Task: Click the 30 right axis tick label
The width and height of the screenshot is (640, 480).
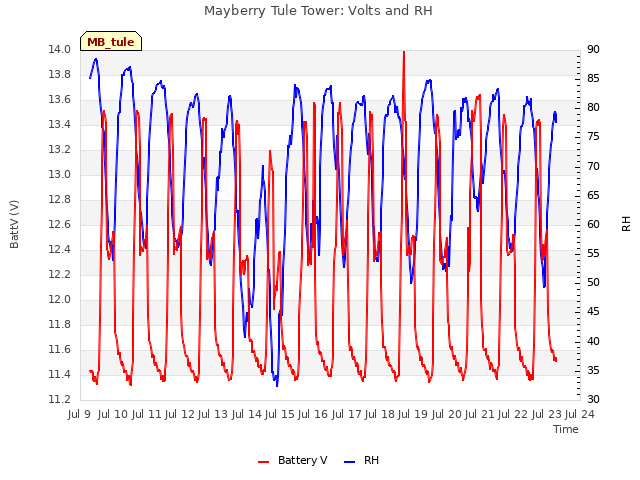Action: [593, 399]
